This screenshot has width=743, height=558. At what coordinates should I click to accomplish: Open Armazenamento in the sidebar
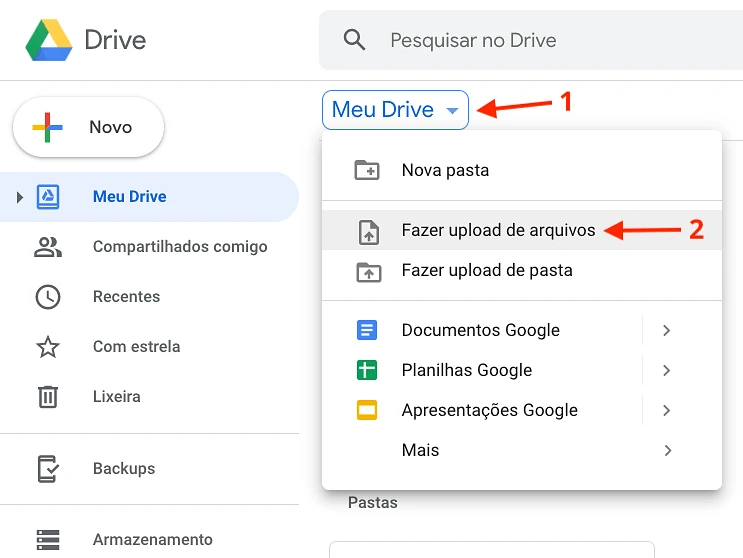coord(153,540)
